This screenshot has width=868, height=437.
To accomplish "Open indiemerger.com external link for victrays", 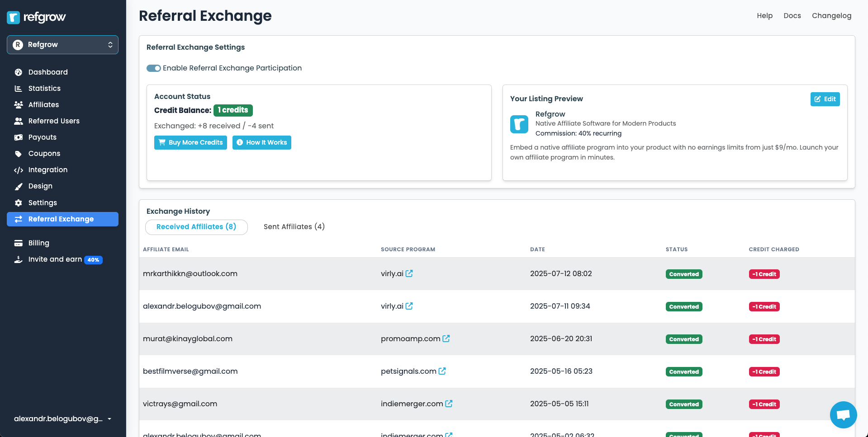I will coord(449,404).
